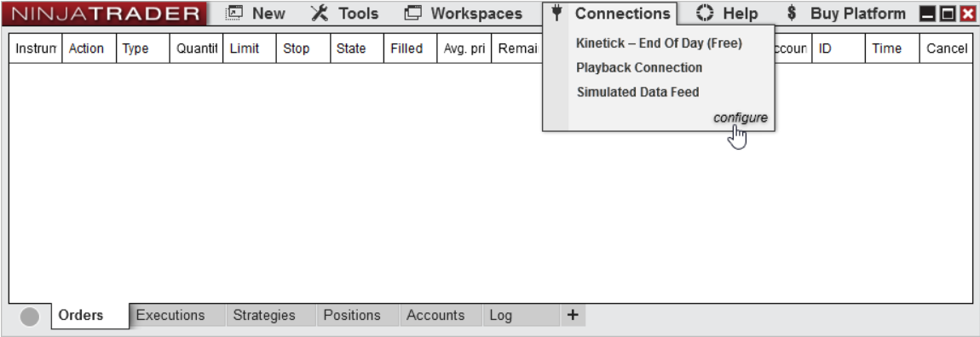This screenshot has height=337, width=980.
Task: Click the Workspaces stacked windows icon
Action: click(x=413, y=13)
